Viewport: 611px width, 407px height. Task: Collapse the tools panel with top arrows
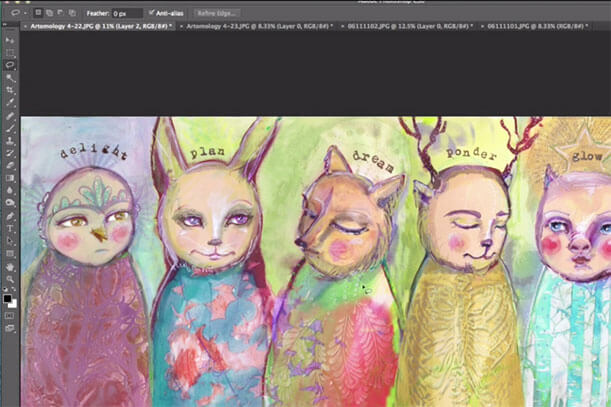(x=5, y=25)
